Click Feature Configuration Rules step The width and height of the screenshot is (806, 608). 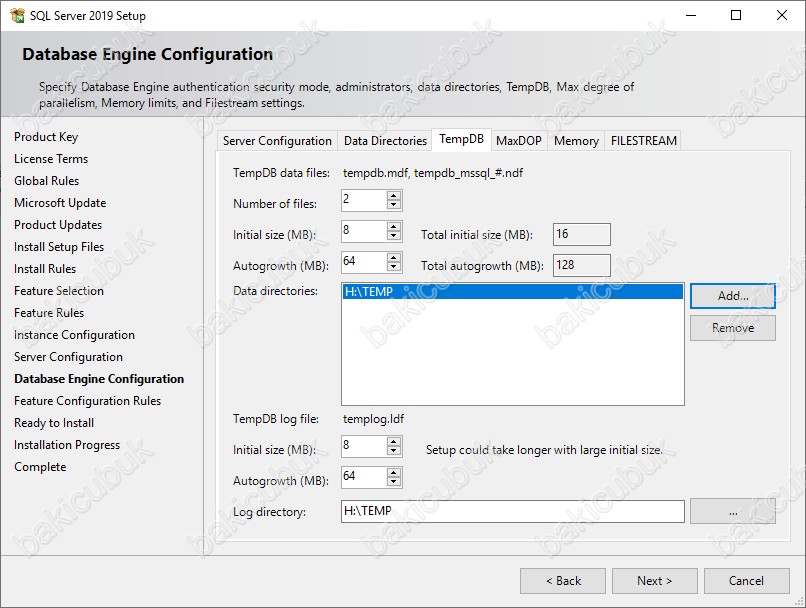pyautogui.click(x=87, y=401)
